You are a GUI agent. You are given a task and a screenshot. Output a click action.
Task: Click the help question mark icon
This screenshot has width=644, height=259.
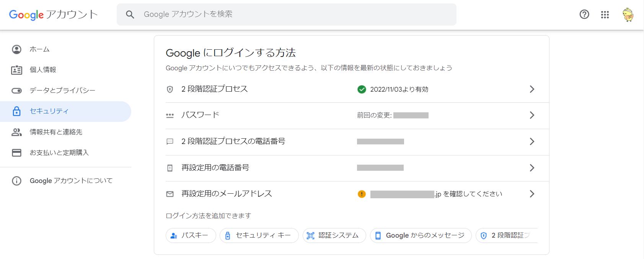click(x=584, y=15)
